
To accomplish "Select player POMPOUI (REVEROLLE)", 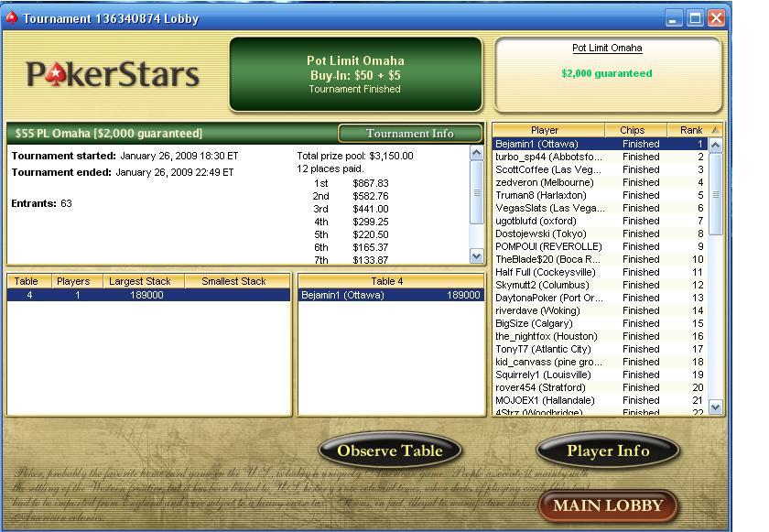I will coord(601,246).
